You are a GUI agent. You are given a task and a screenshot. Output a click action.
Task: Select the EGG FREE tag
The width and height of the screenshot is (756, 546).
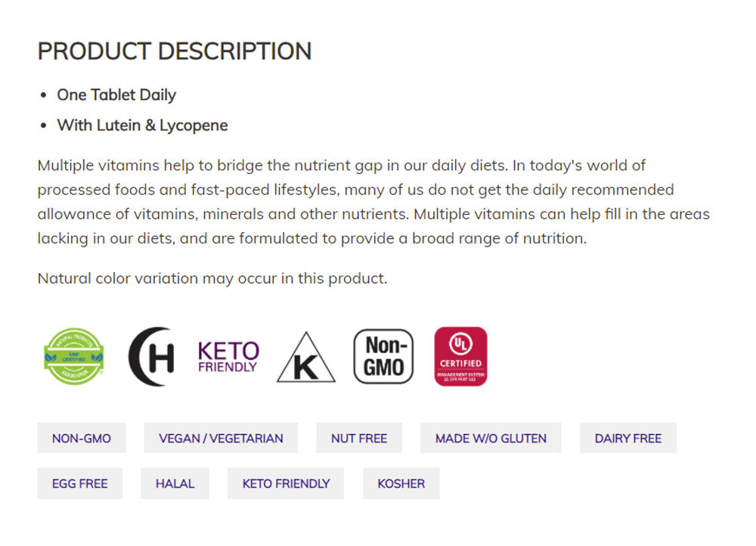pyautogui.click(x=80, y=483)
